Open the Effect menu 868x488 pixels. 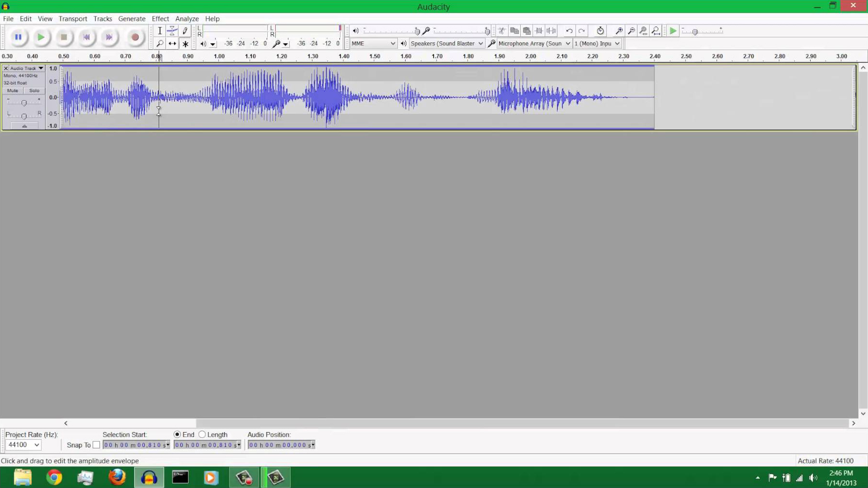click(160, 18)
